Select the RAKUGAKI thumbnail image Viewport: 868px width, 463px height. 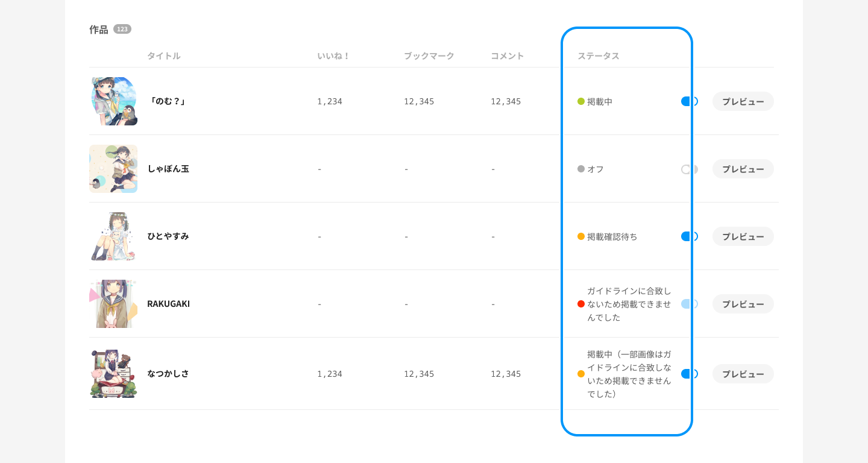coord(113,304)
